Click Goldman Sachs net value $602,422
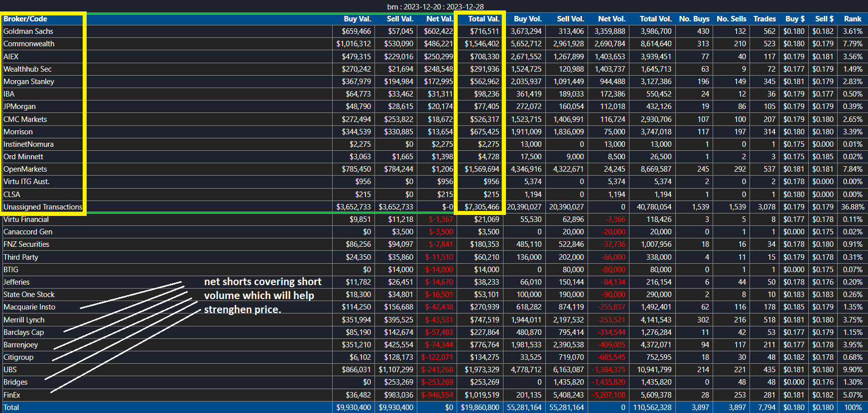Screen dimensions: 868x413 tap(438, 31)
